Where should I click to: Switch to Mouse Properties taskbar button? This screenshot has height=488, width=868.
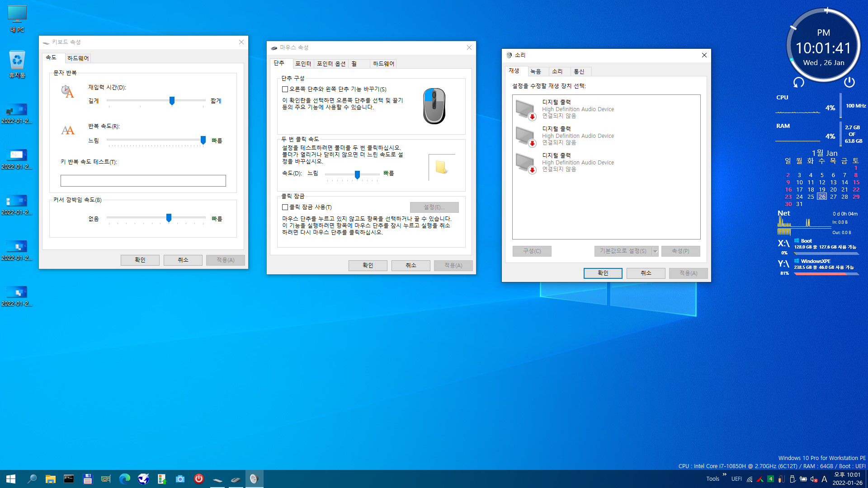(x=236, y=479)
